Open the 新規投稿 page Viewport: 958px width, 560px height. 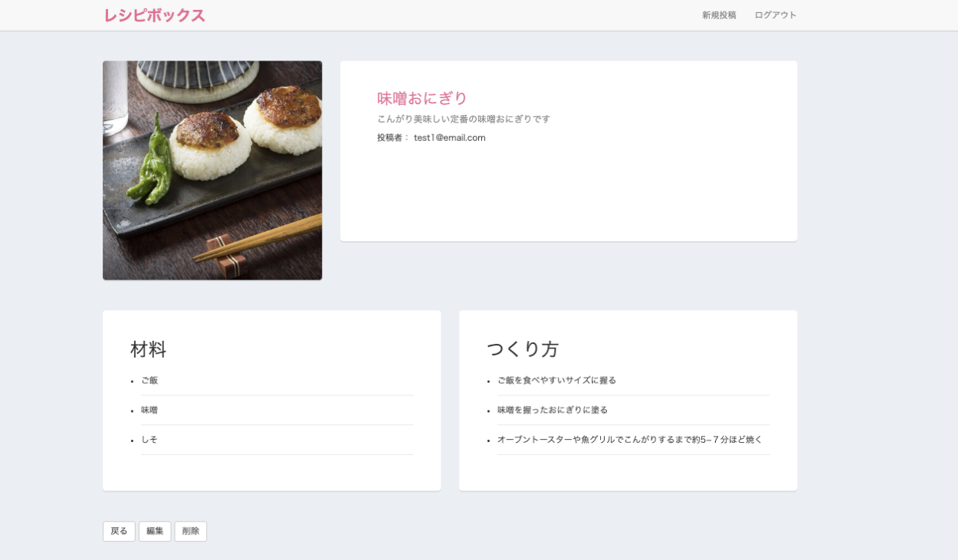point(718,15)
